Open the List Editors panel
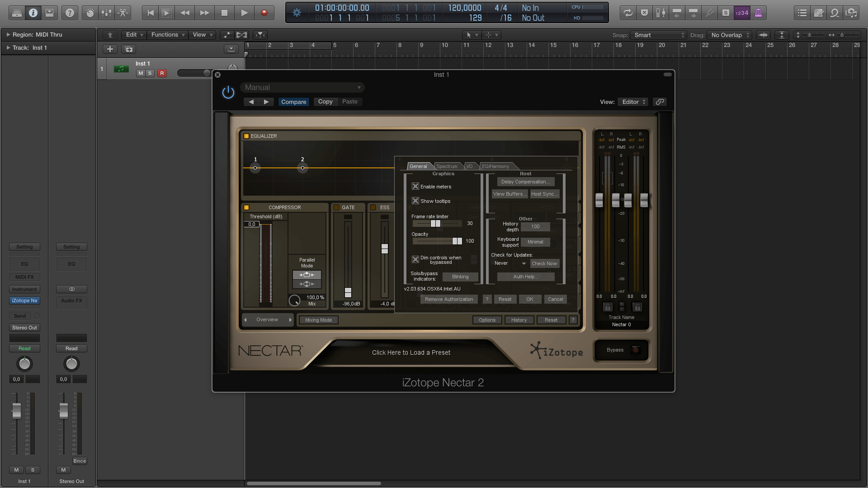Image resolution: width=868 pixels, height=488 pixels. pyautogui.click(x=802, y=13)
